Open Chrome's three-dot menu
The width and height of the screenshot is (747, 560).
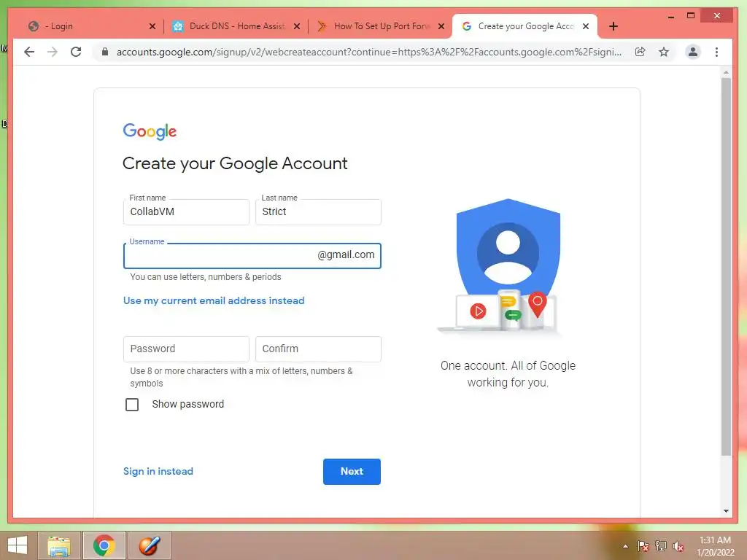[x=716, y=52]
